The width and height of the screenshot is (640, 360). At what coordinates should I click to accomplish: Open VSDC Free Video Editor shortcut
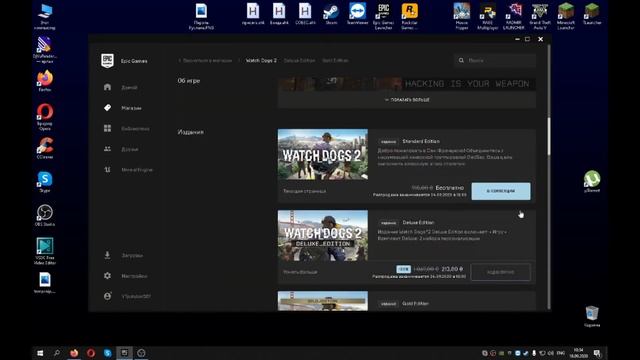tap(45, 251)
